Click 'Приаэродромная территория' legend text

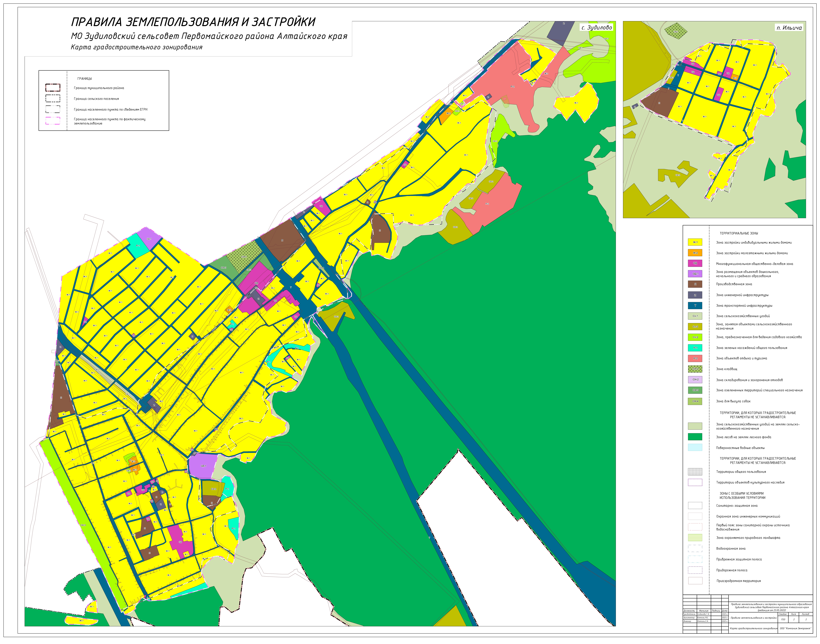[x=739, y=581]
